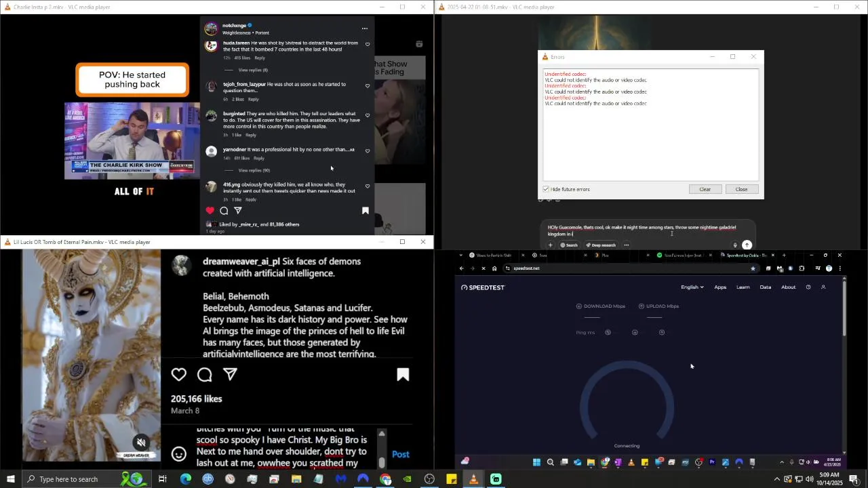Click Post to submit the comment

tap(401, 454)
